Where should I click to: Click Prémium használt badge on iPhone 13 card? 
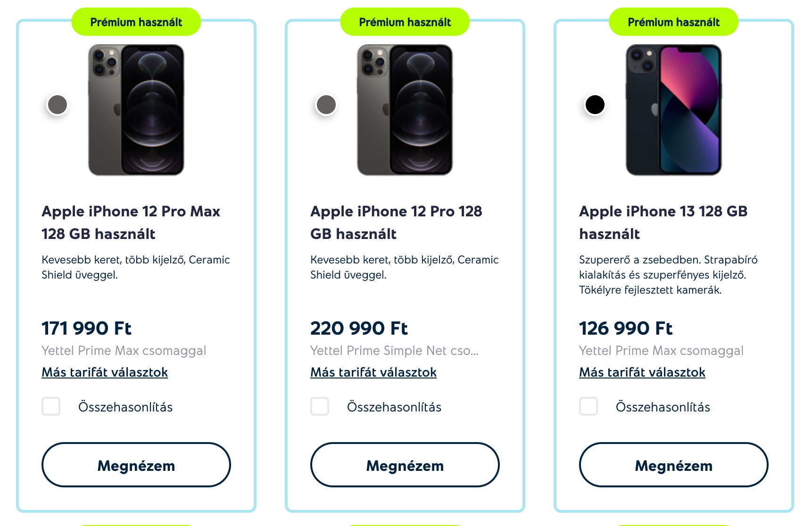point(673,22)
